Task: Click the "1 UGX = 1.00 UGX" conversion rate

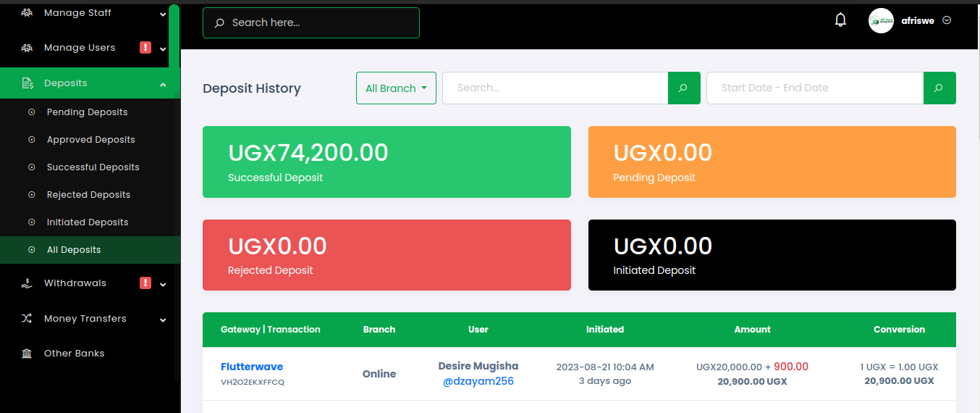Action: pos(900,367)
